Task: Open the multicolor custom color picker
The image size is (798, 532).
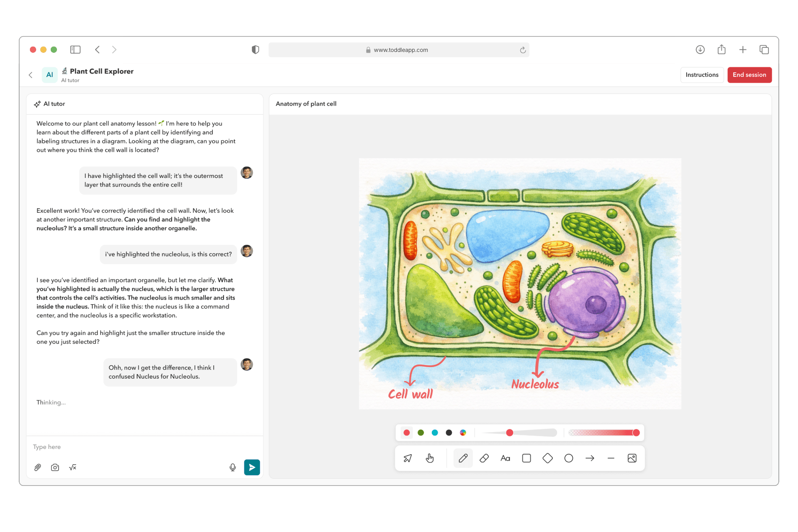Action: (463, 433)
